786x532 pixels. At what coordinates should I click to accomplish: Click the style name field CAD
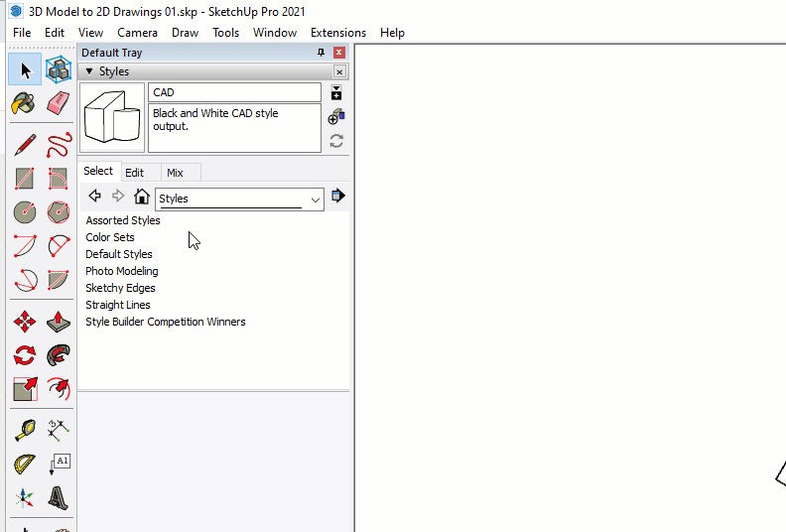(234, 92)
